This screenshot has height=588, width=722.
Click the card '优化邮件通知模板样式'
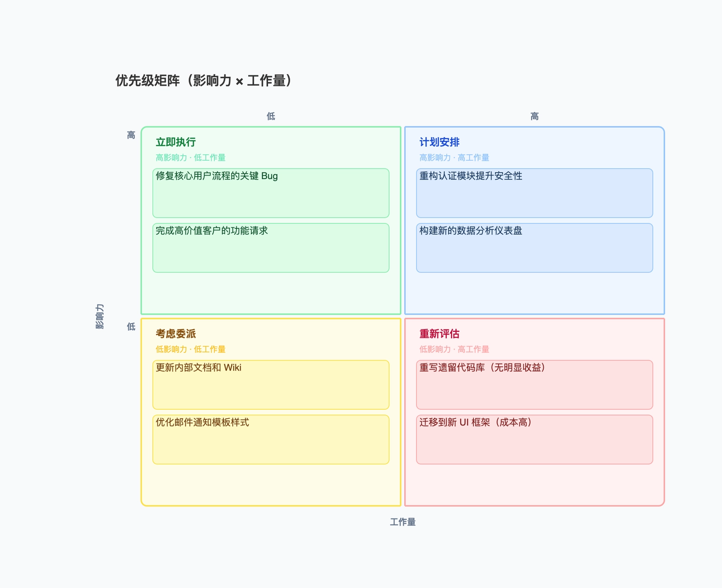(271, 439)
